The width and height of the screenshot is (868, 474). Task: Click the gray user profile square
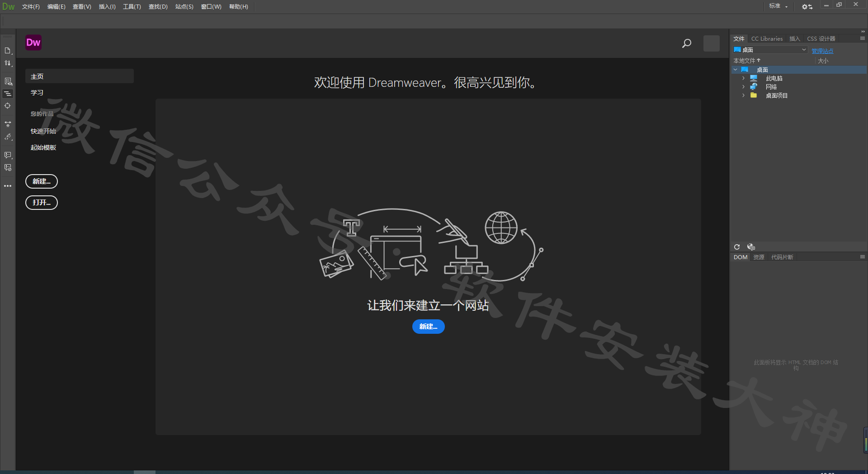pos(712,43)
